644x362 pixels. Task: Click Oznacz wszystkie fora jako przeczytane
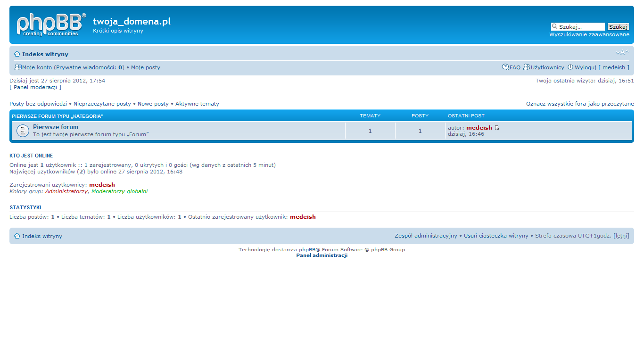coord(580,103)
